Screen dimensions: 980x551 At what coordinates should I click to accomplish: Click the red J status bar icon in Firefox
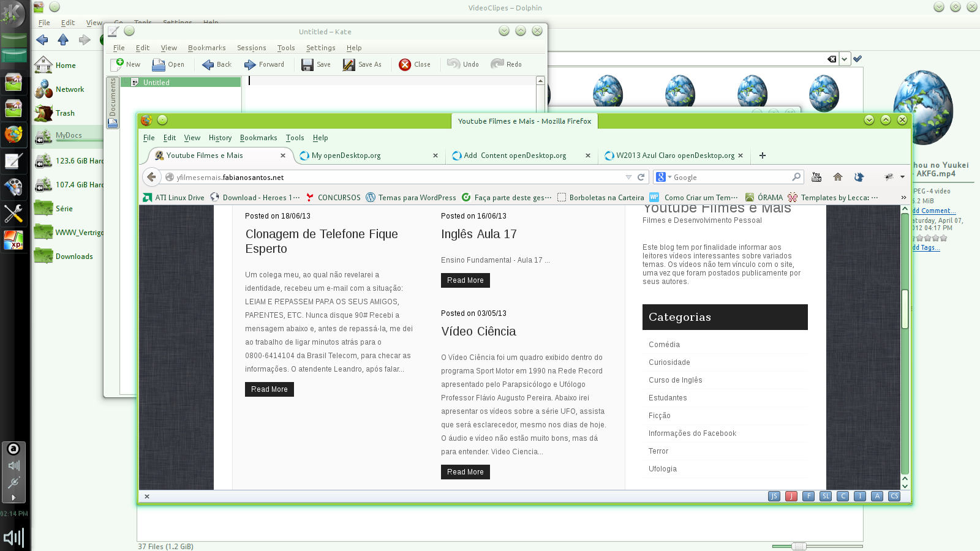[791, 496]
